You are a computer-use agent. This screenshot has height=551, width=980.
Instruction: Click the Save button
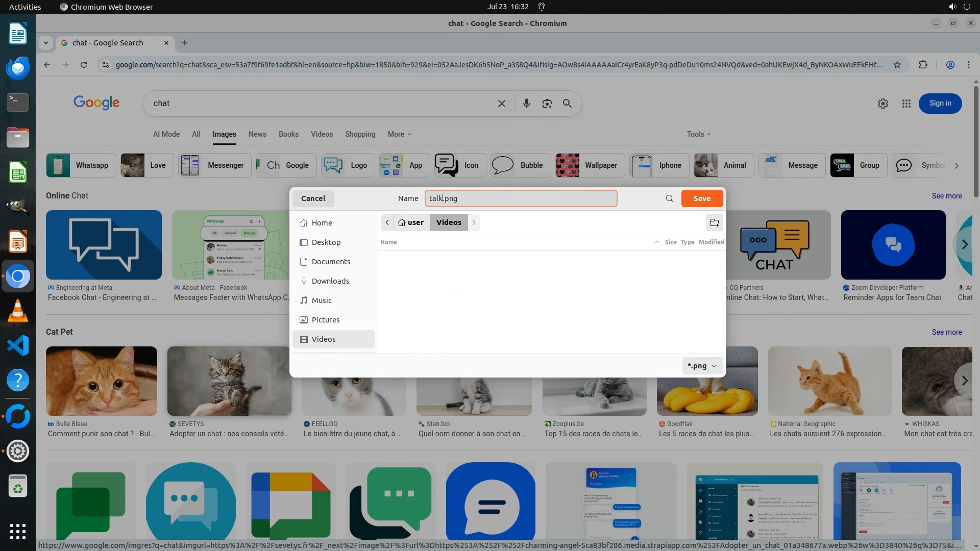point(701,198)
